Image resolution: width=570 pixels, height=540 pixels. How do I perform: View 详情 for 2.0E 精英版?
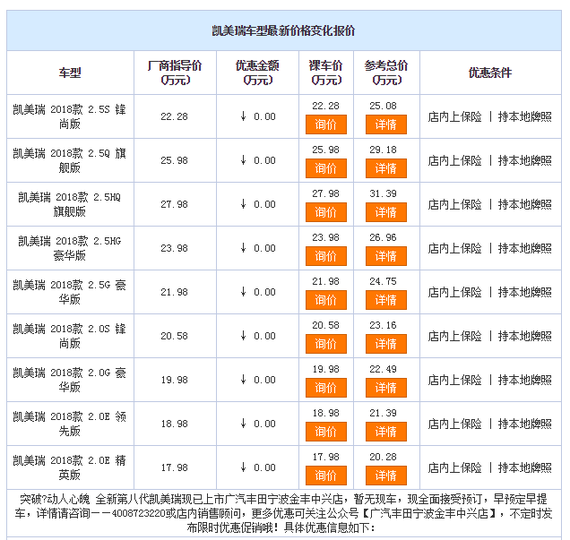pyautogui.click(x=386, y=476)
